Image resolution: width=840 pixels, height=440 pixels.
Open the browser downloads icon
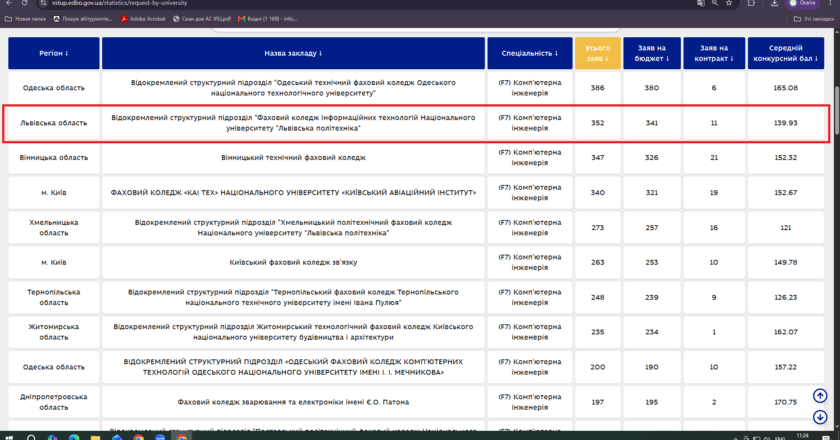[775, 3]
